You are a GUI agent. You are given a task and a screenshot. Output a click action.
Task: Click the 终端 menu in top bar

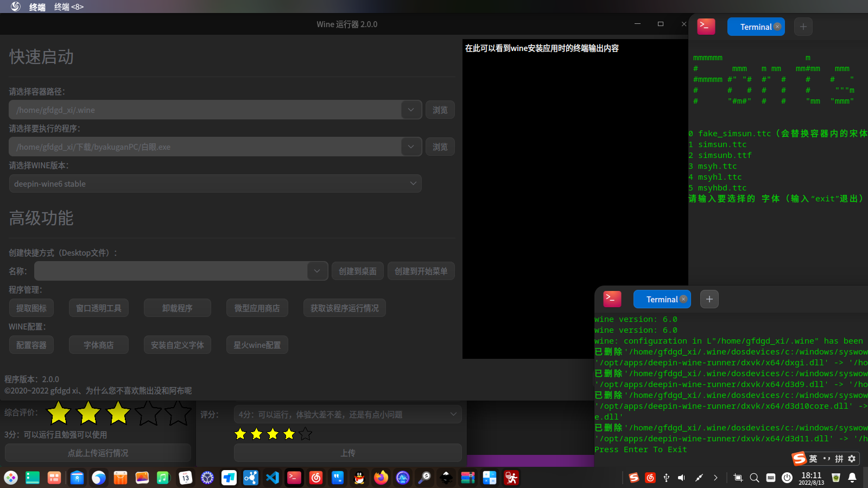37,7
